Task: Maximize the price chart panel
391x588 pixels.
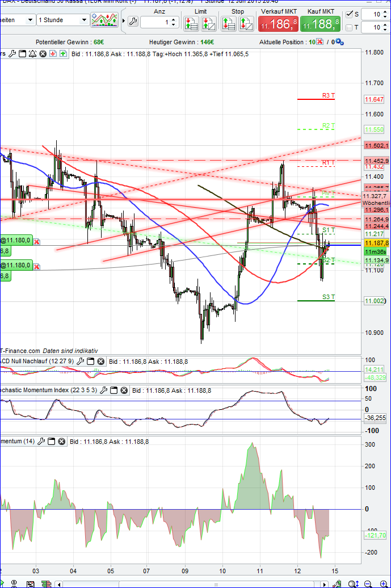Action: point(23,54)
